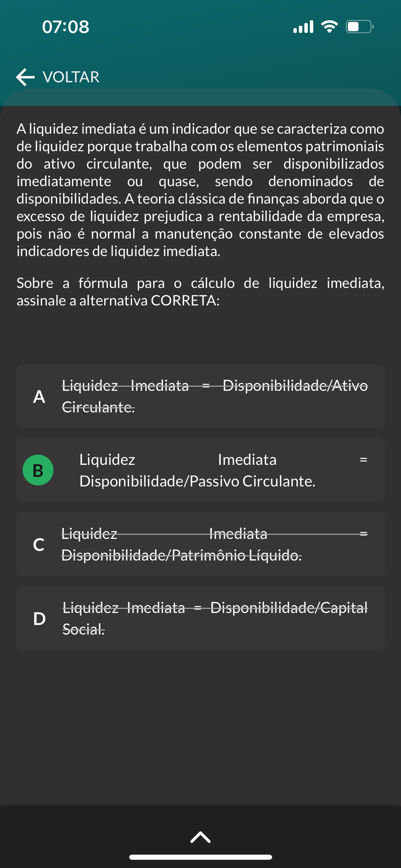This screenshot has height=868, width=401.
Task: Tap the home indicator bar
Action: (x=200, y=857)
